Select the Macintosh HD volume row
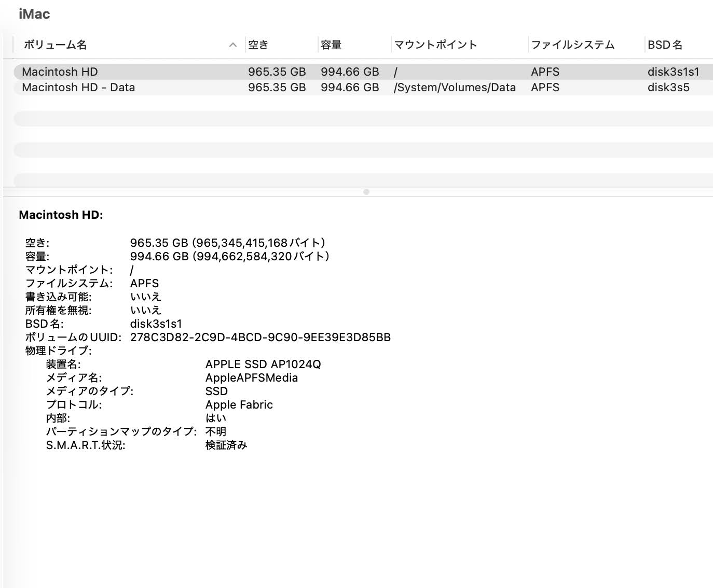 point(363,72)
